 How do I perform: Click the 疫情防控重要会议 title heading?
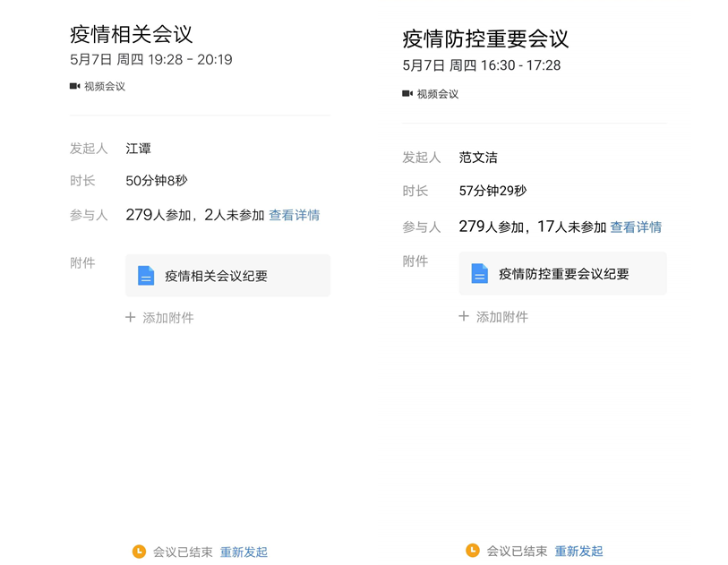pos(485,39)
